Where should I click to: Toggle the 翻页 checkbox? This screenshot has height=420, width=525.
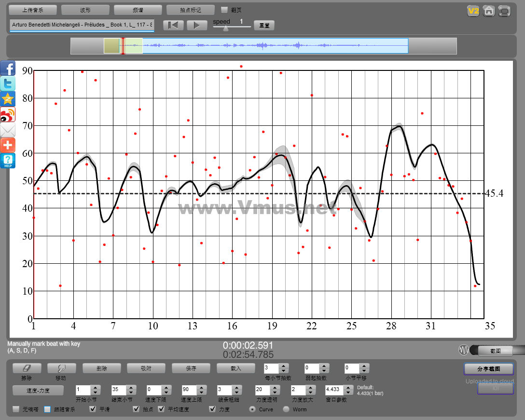pos(224,10)
